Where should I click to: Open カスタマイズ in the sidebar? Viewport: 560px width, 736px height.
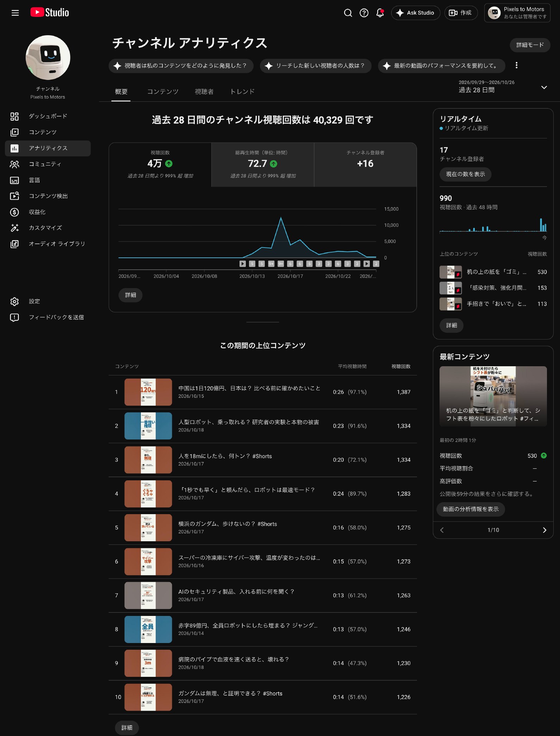tap(48, 228)
